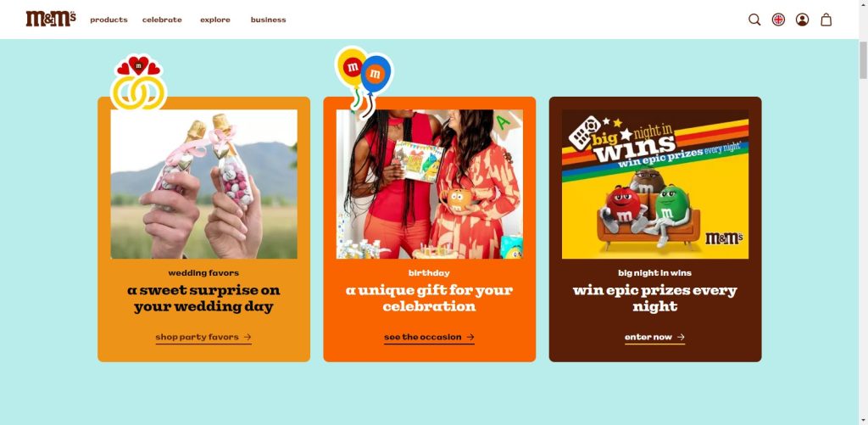The height and width of the screenshot is (425, 868).
Task: Click the page vertical scrollbar thumb
Action: (x=863, y=60)
